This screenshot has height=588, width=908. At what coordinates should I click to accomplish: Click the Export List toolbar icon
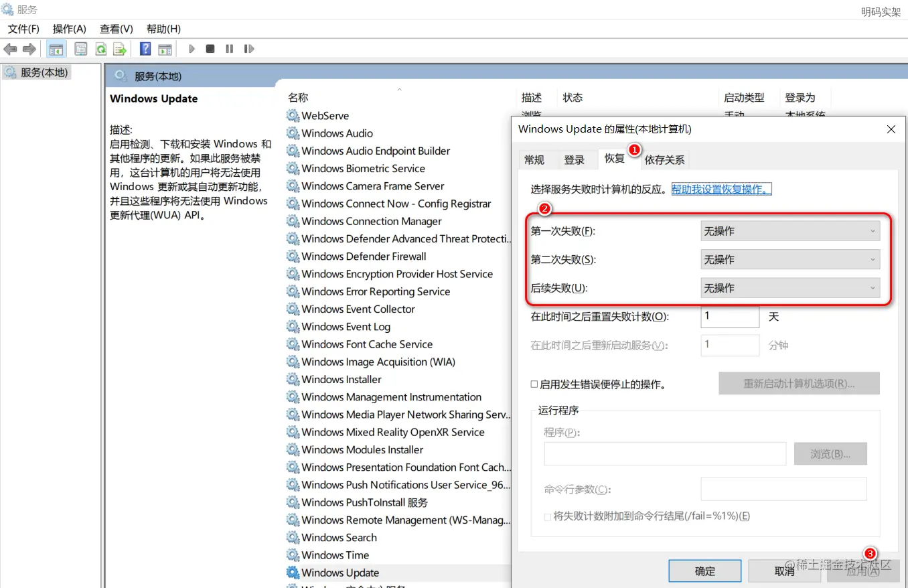click(x=120, y=49)
